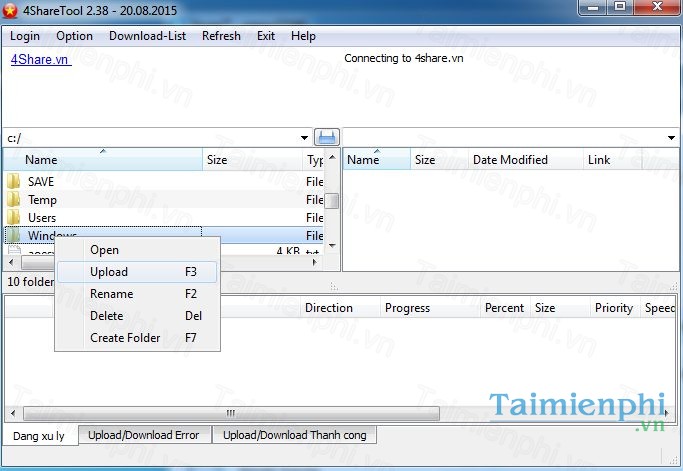Click the remote Link column header
Screen dimensions: 683x471
(612, 159)
